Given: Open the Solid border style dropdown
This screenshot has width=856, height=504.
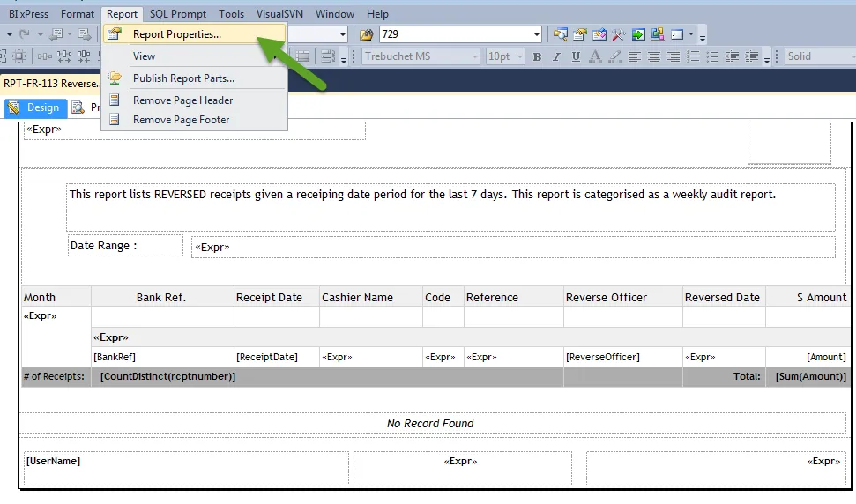Looking at the screenshot, I should (852, 56).
